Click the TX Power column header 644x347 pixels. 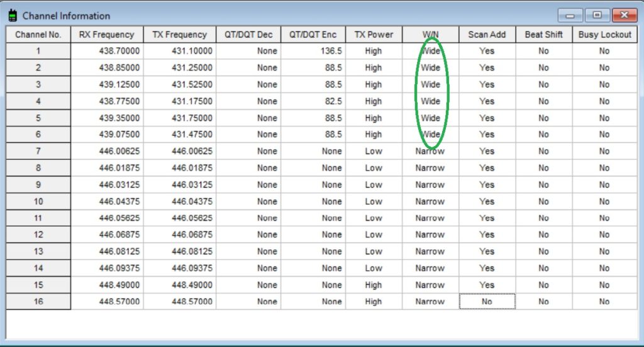(x=374, y=35)
